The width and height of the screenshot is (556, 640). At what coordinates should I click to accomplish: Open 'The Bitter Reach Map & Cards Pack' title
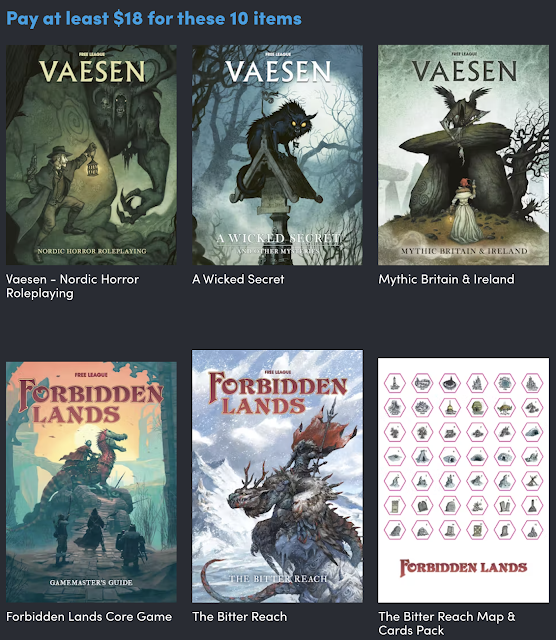(447, 623)
